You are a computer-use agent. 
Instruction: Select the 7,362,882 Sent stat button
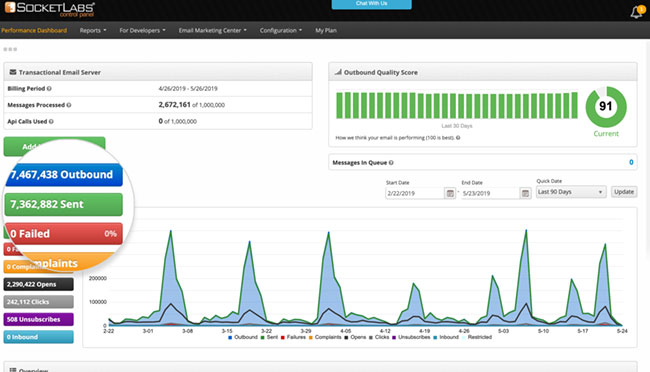pyautogui.click(x=63, y=204)
